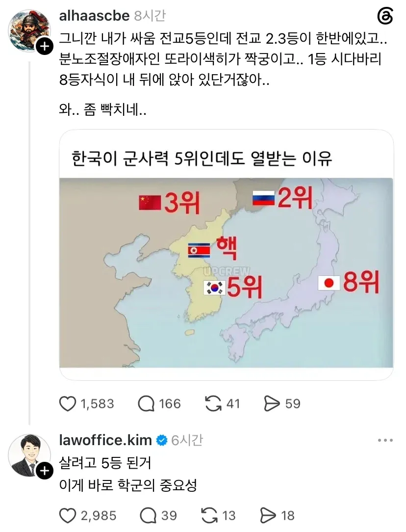This screenshot has height=532, width=406.
Task: Share lawoffice.kim reply via send icon 18
Action: (x=268, y=516)
